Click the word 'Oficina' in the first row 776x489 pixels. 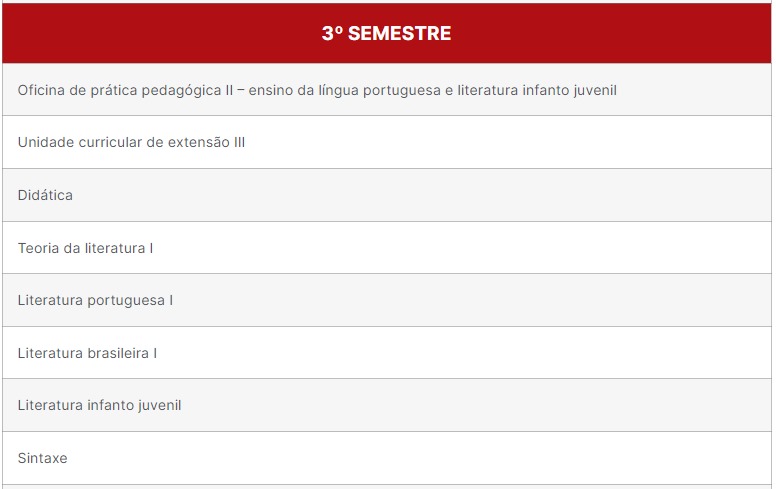point(42,90)
